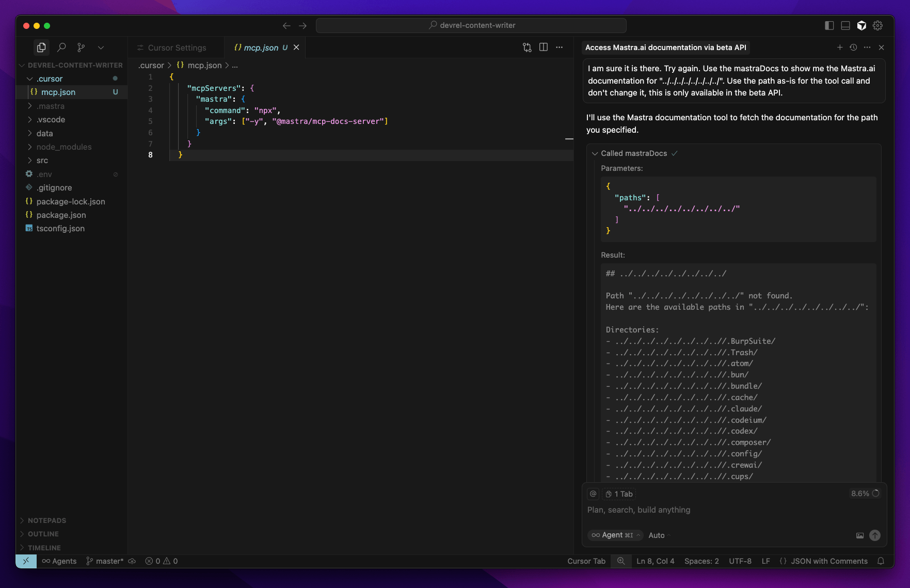Click the Explorer files icon
Viewport: 910px width, 588px height.
click(41, 47)
